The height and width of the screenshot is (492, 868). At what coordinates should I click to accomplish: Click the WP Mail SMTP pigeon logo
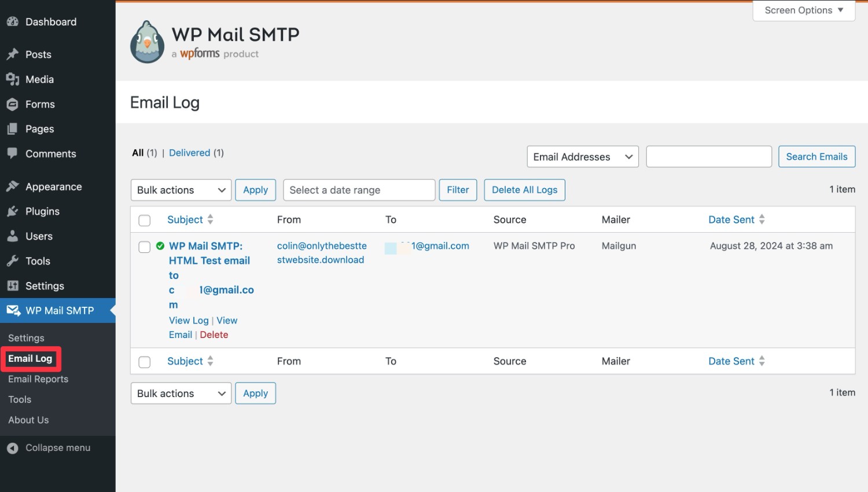pos(148,42)
